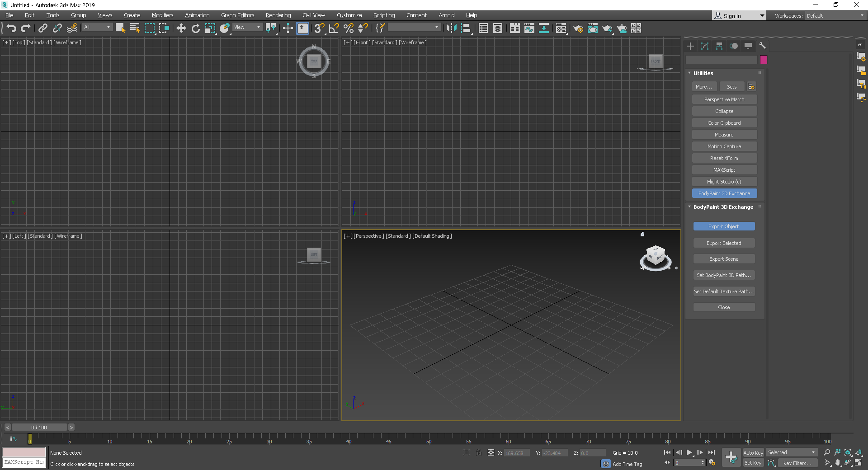Open the Display panel tab
The image size is (868, 470).
[748, 46]
